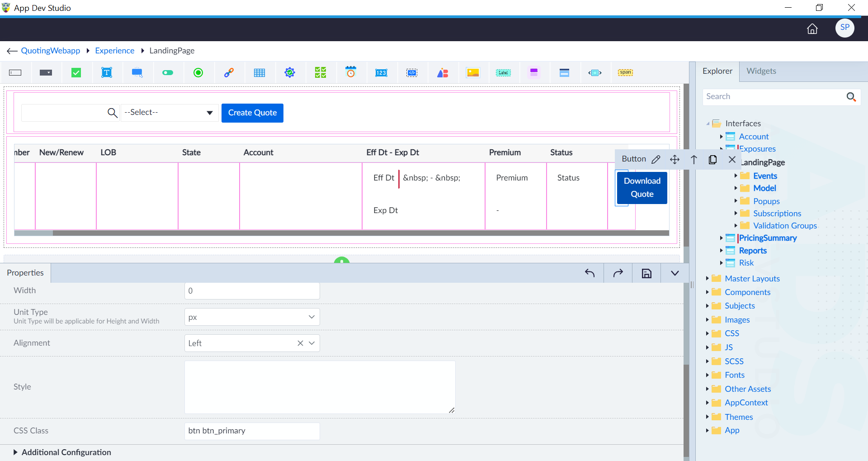The width and height of the screenshot is (868, 461).
Task: Select the Validation Groups folder
Action: pos(785,225)
